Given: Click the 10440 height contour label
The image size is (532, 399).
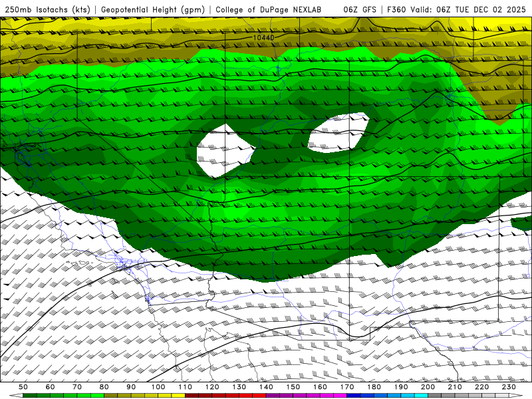Looking at the screenshot, I should tap(263, 38).
